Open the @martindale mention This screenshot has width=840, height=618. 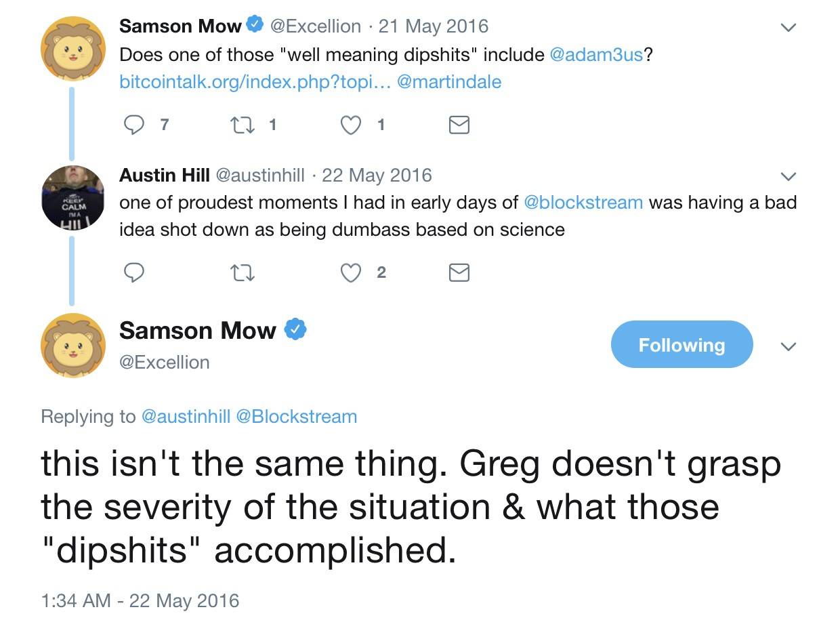449,82
